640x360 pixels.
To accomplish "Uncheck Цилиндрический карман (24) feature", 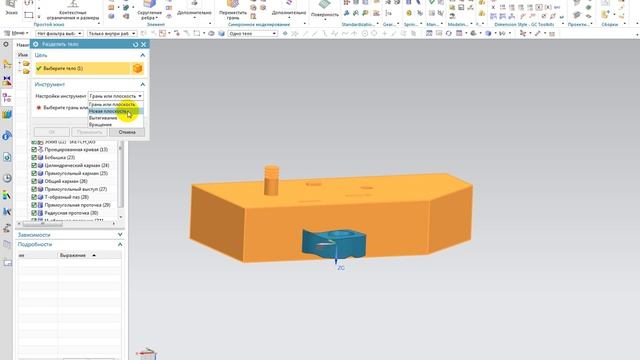I will click(34, 166).
